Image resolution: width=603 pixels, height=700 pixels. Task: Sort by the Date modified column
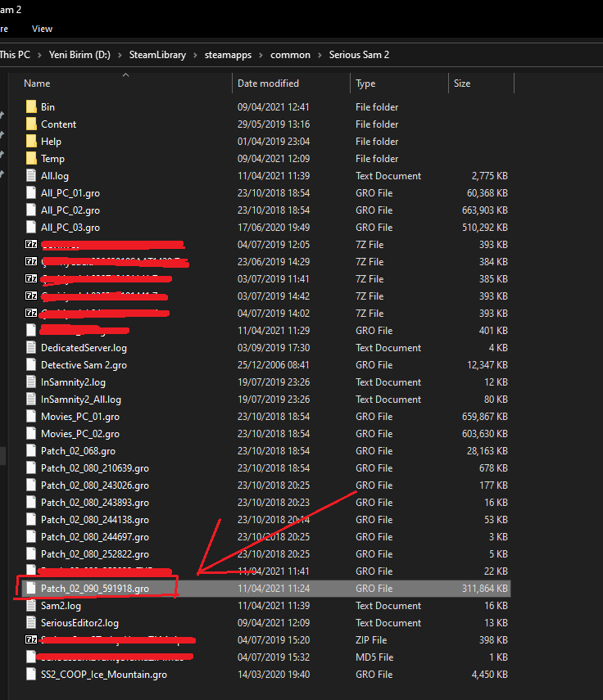tap(268, 84)
